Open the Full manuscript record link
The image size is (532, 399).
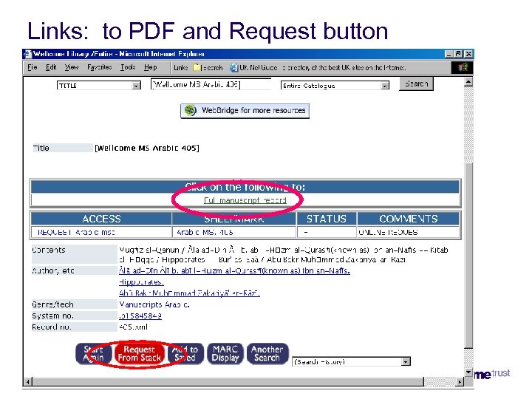coord(245,200)
